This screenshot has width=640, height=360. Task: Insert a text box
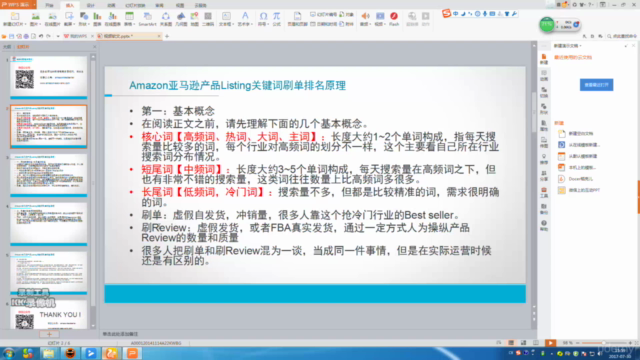[x=226, y=19]
